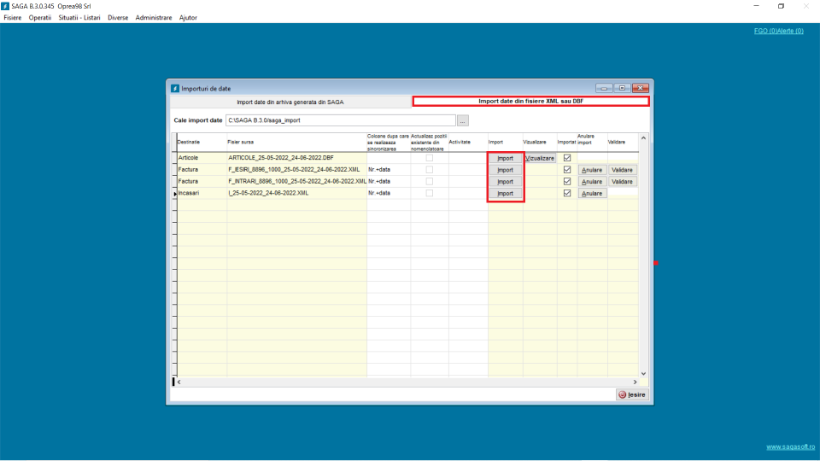Switch to Import date din arhiva generata din SAGA tab
This screenshot has height=461, width=820.
click(290, 102)
